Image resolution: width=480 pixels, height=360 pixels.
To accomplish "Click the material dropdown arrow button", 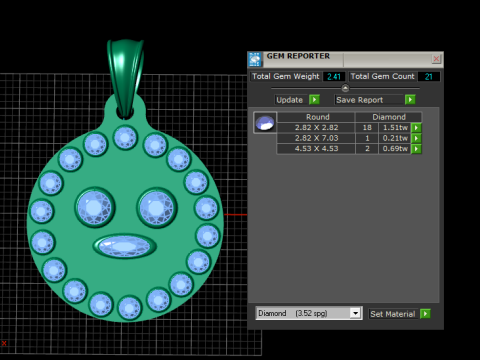I will [355, 313].
